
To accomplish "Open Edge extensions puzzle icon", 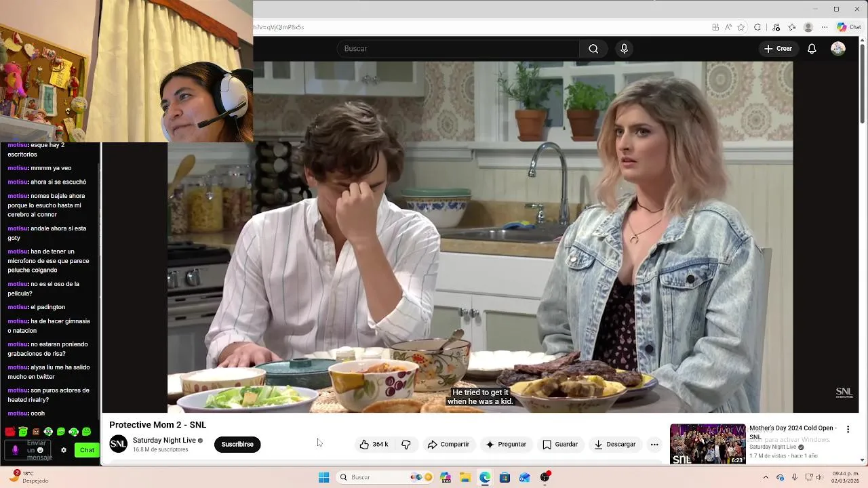I will [757, 27].
